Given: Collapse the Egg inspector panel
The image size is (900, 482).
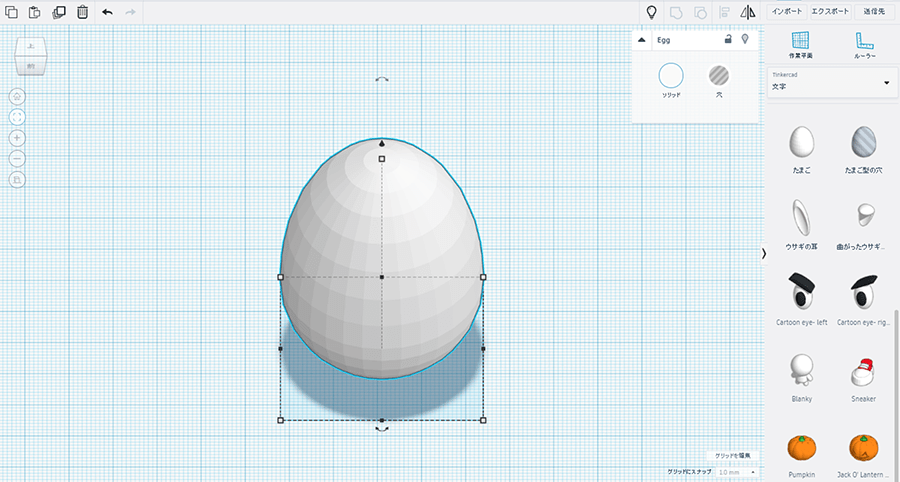Looking at the screenshot, I should coord(642,40).
